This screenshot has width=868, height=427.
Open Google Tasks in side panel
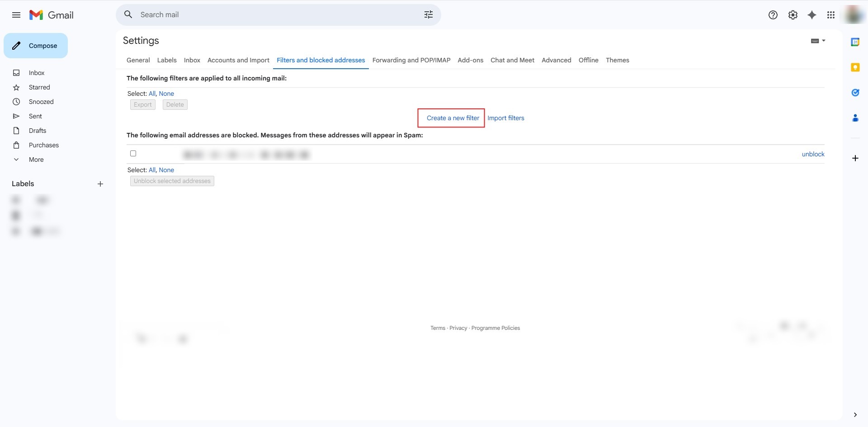coord(855,93)
